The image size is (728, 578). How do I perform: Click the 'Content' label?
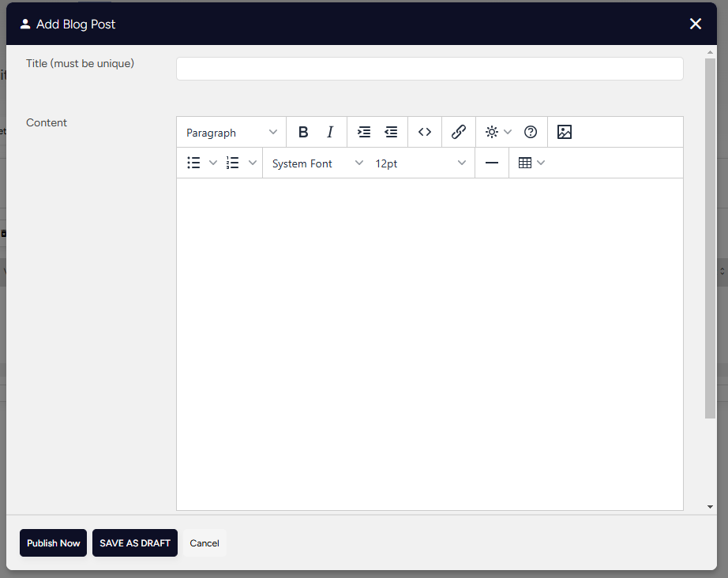47,122
